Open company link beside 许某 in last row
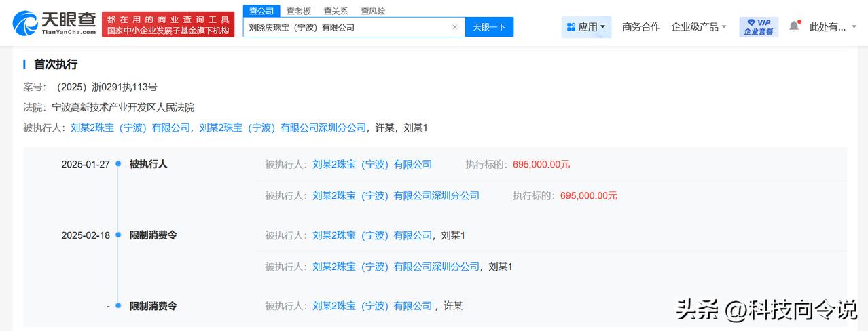Screen dimensions: 868x331 [x=372, y=306]
